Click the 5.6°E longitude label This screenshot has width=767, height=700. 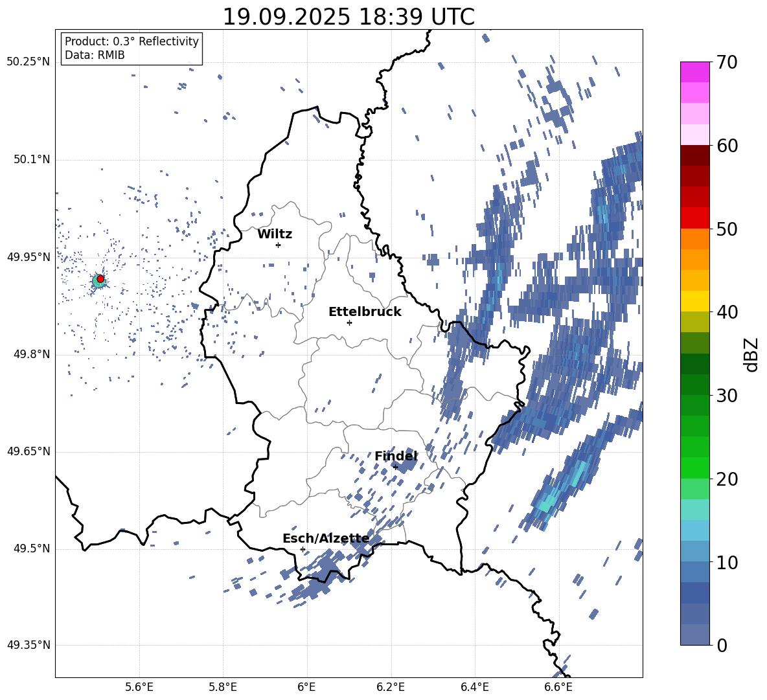click(139, 687)
